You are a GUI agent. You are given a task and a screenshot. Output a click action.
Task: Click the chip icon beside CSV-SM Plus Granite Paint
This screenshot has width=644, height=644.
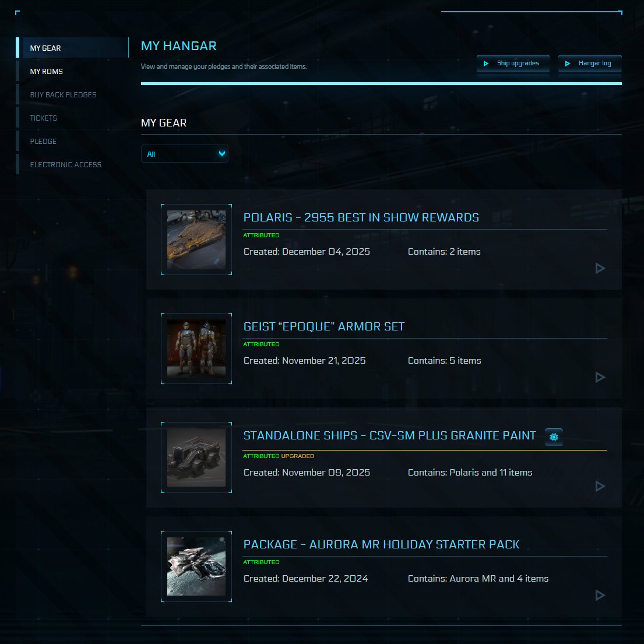(x=554, y=437)
